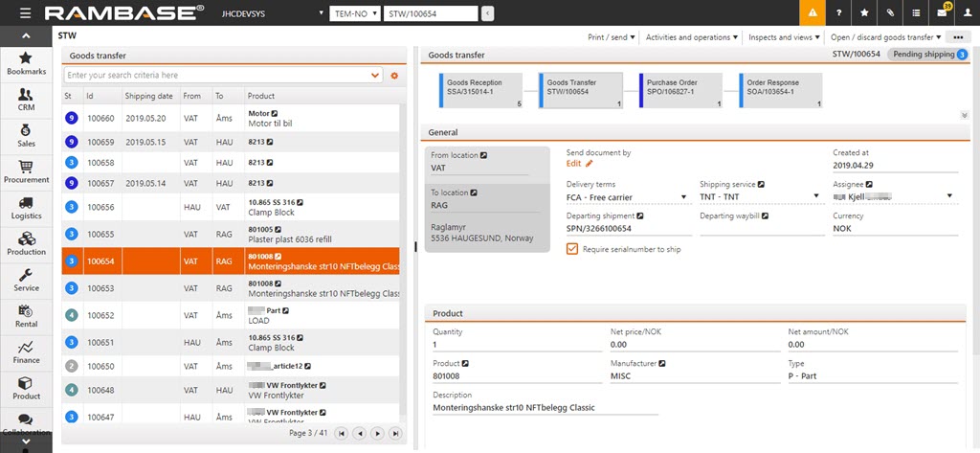Open the Procurement module icon
This screenshot has height=453, width=980.
tap(26, 172)
